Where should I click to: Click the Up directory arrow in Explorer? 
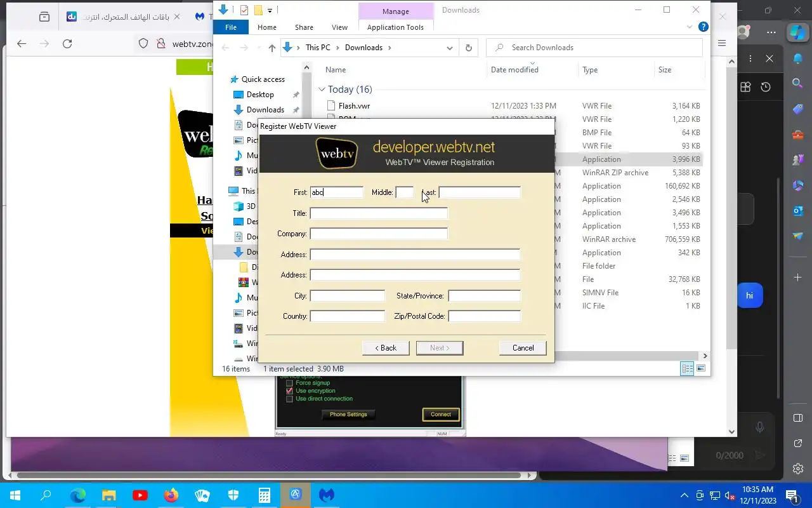[272, 48]
